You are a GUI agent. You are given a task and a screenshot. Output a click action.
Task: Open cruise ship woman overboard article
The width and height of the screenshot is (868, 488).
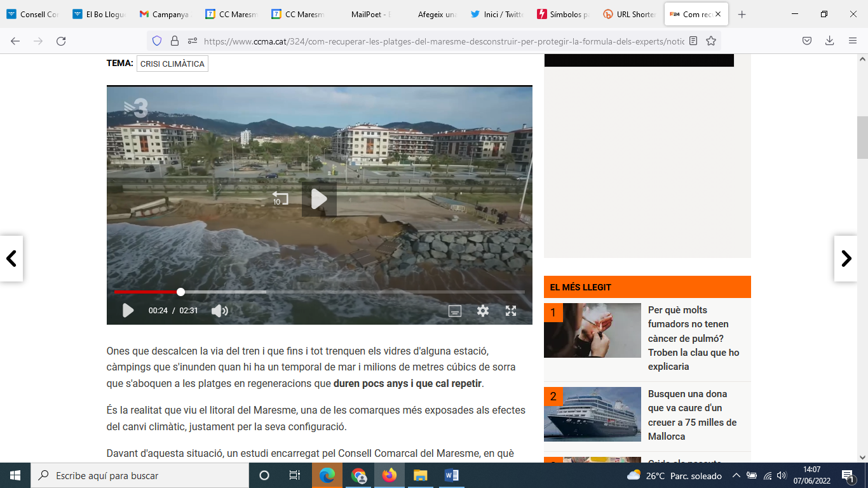coord(692,415)
